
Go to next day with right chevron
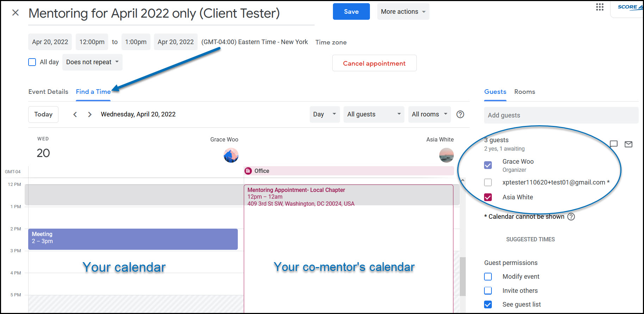[x=90, y=114]
